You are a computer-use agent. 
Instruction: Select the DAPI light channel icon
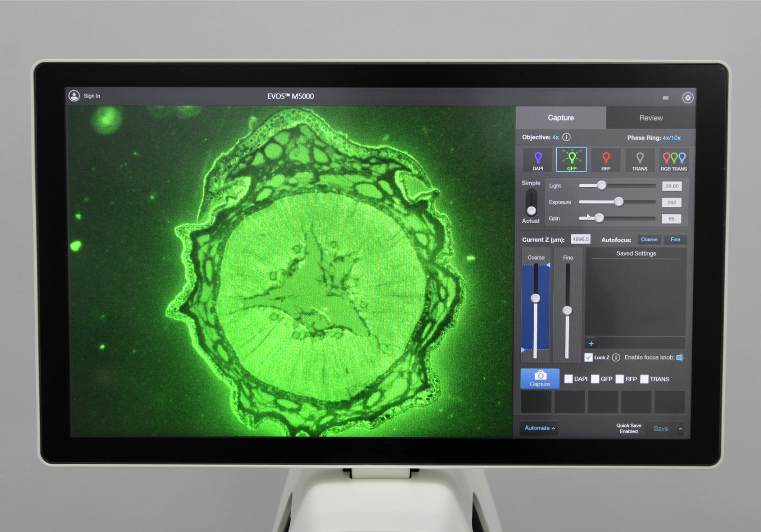click(537, 160)
